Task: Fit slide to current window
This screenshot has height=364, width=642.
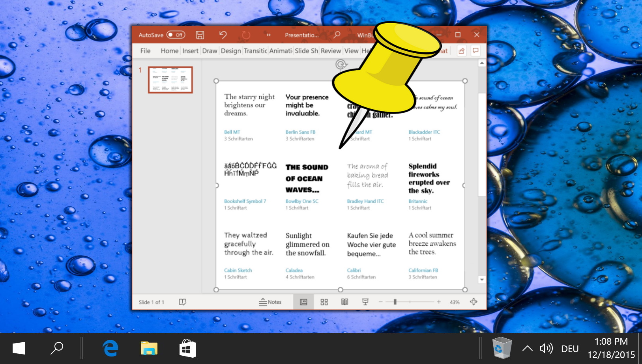Action: [474, 302]
